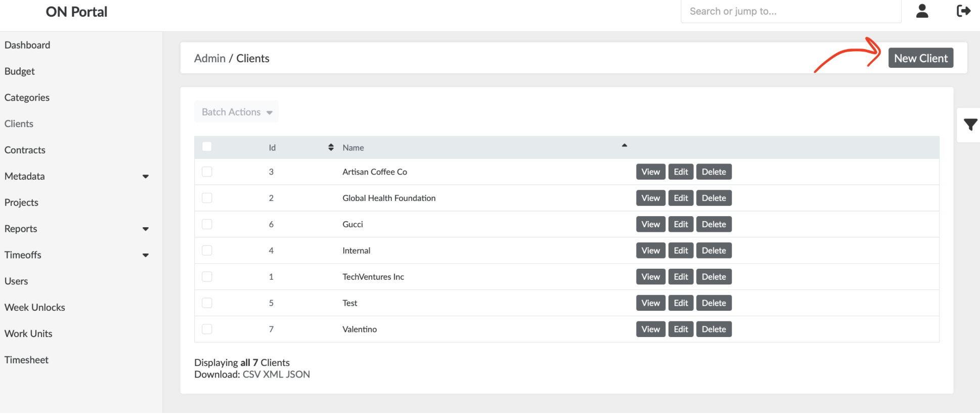Viewport: 980px width, 415px height.
Task: Expand the Metadata sidebar menu
Action: point(145,177)
